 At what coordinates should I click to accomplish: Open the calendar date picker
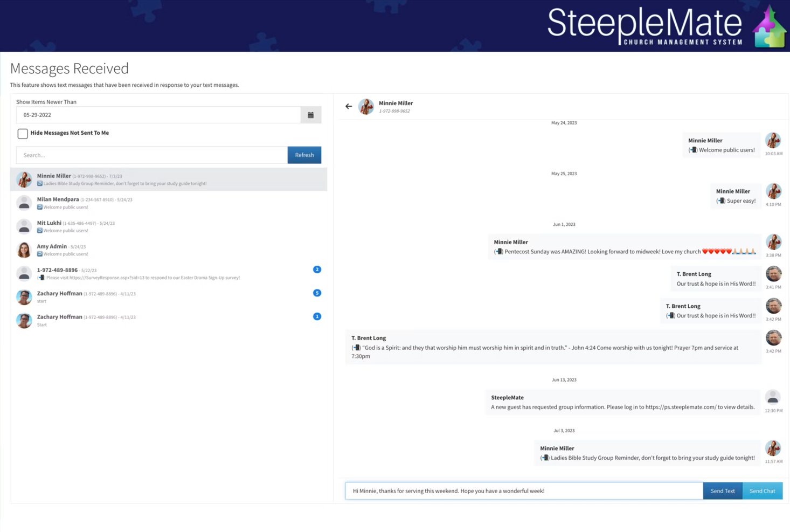311,114
